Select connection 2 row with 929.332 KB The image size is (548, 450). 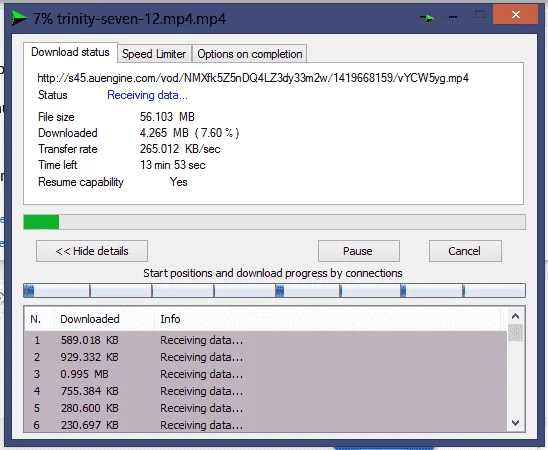[266, 357]
